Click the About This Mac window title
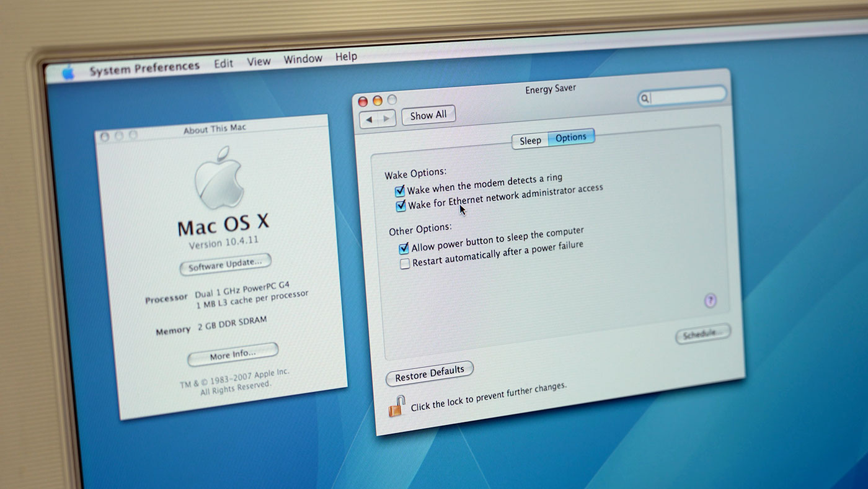The height and width of the screenshot is (489, 868). tap(215, 129)
